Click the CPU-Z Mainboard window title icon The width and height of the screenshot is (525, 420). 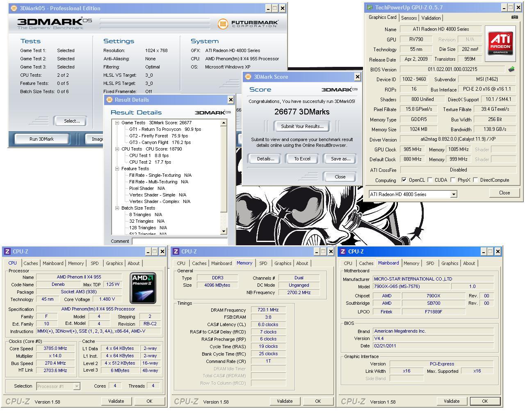342,251
